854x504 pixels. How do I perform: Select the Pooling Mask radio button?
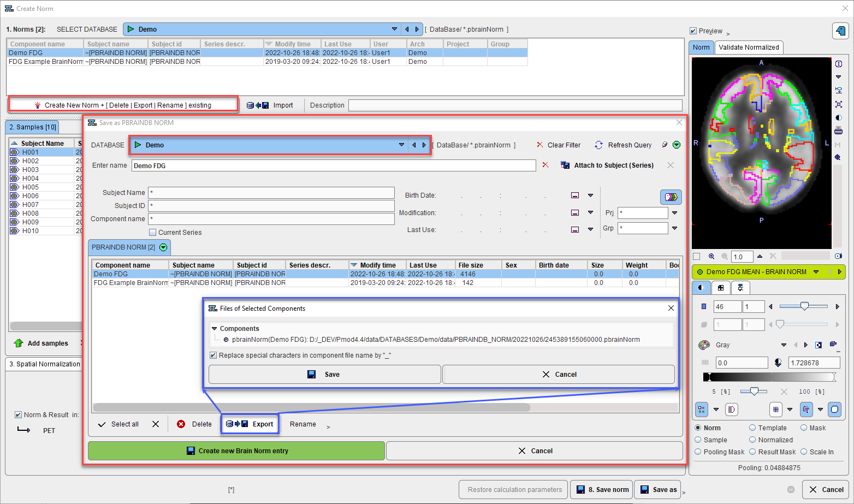pos(698,452)
